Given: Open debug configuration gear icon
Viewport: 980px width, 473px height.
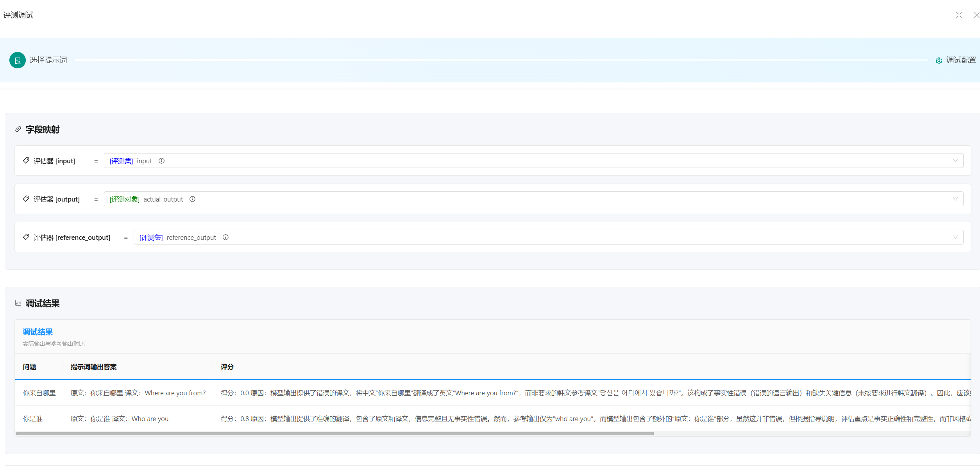Looking at the screenshot, I should [x=939, y=61].
